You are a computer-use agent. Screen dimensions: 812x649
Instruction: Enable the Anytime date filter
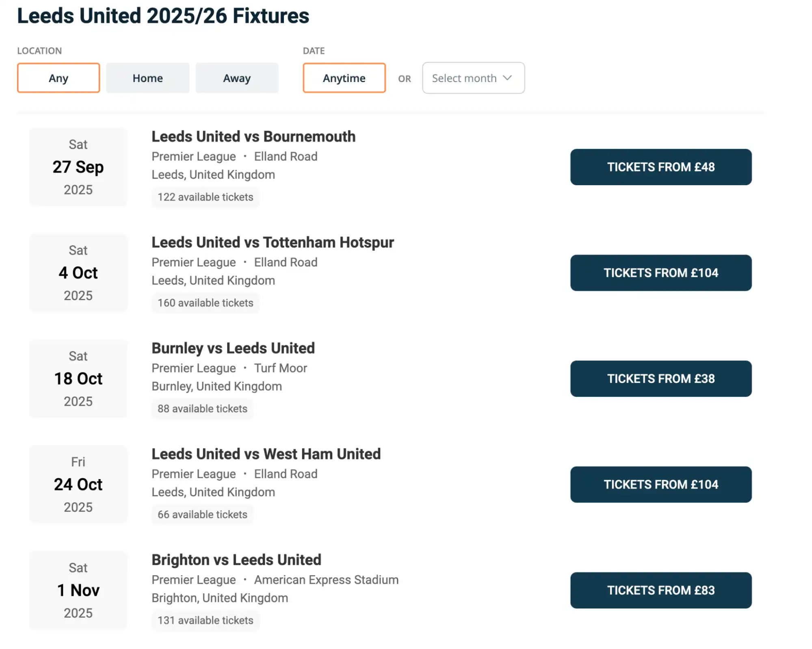pos(344,78)
